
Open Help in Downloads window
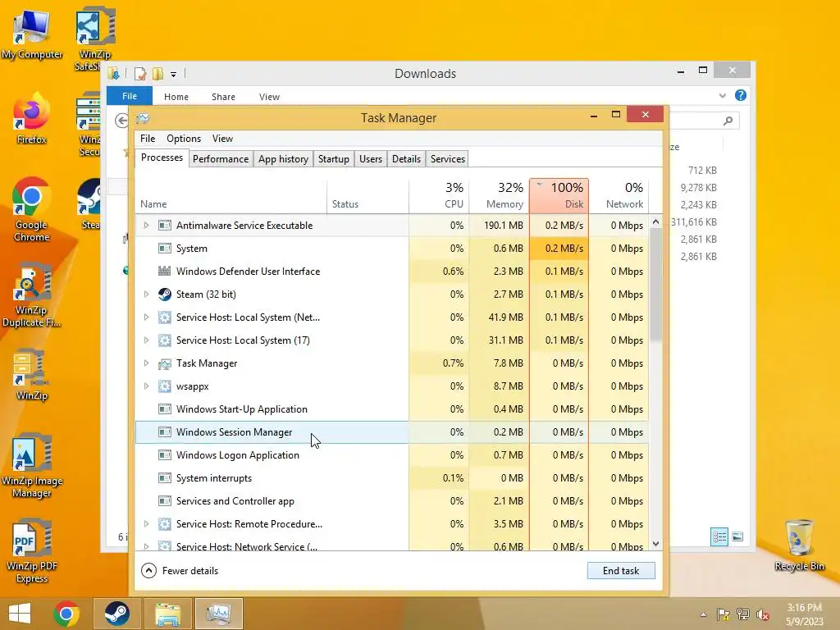pyautogui.click(x=741, y=95)
